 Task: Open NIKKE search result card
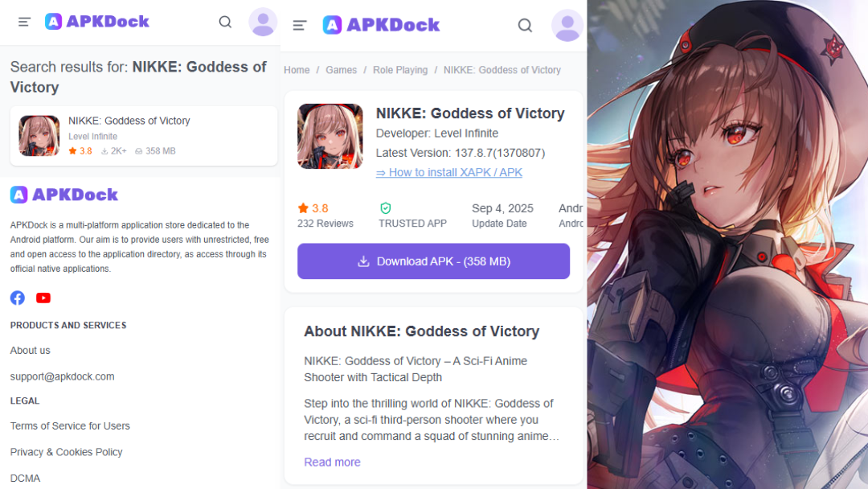pos(143,136)
